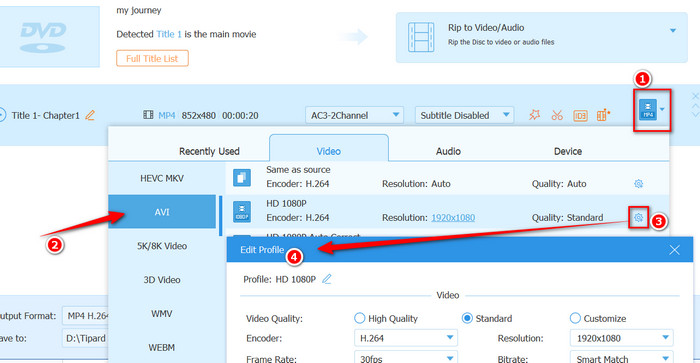700x363 pixels.
Task: Click the DVD disc thumbnail
Action: [x=49, y=37]
